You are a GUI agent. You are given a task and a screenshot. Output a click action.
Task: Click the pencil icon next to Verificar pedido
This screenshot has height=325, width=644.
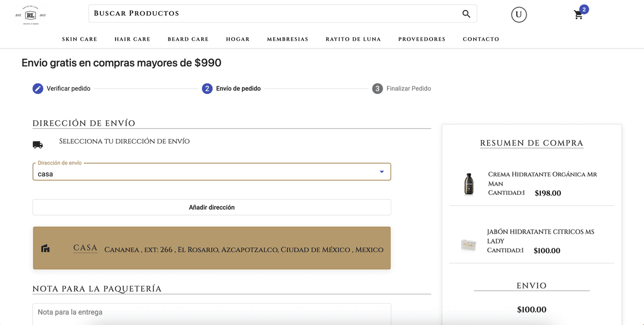38,88
